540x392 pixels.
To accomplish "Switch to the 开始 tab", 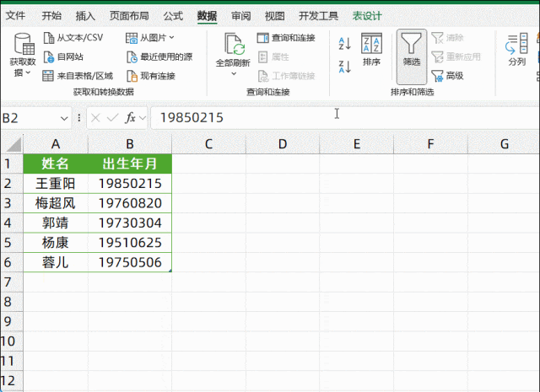I will [x=51, y=15].
